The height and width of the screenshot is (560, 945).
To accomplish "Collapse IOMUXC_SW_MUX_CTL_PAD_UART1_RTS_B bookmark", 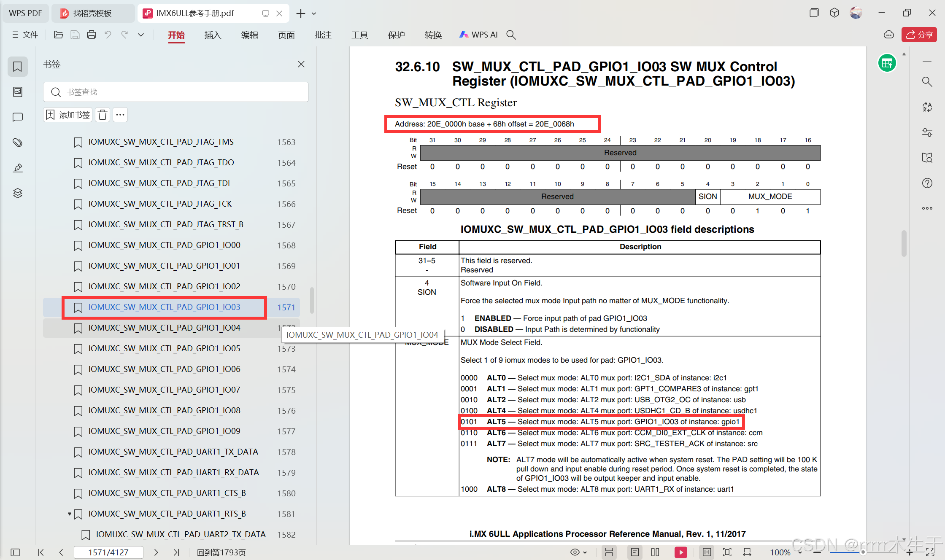I will click(69, 514).
